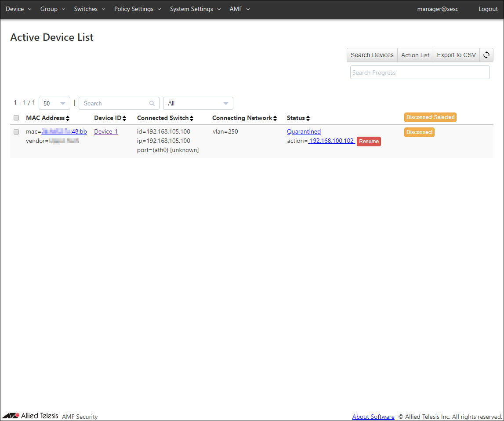Expand the All filter dropdown

coord(198,103)
